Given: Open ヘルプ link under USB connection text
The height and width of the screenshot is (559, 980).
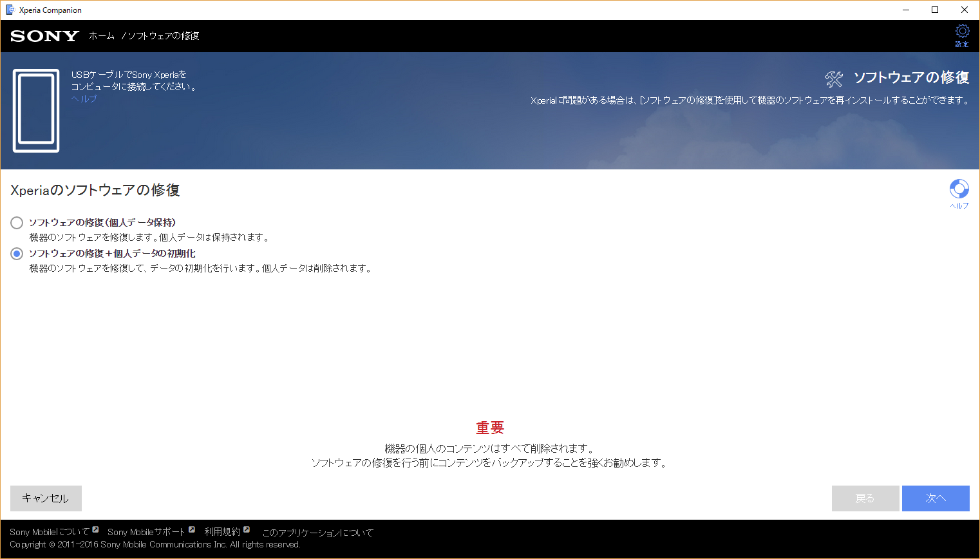Looking at the screenshot, I should [84, 99].
